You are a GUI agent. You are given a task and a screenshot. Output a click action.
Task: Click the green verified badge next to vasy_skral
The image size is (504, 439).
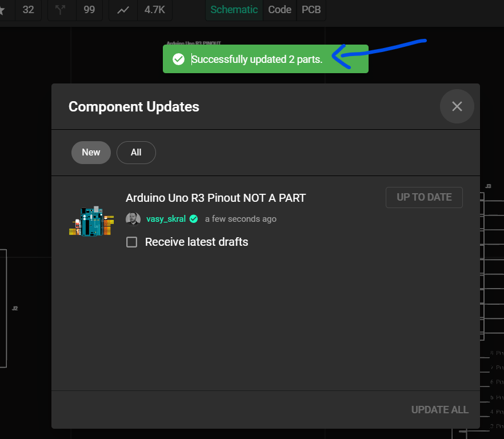[x=194, y=219]
